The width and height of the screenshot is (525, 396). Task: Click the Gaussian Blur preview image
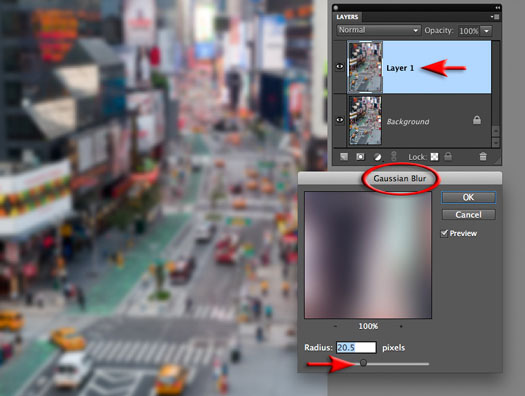(368, 255)
